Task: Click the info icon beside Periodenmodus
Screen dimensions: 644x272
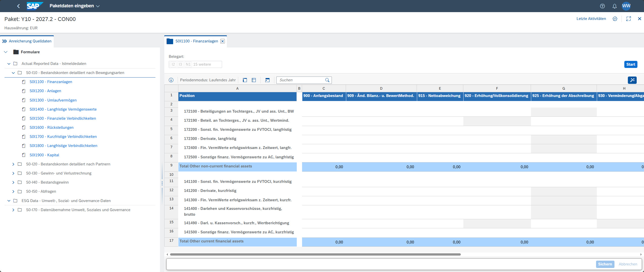Action: click(171, 80)
